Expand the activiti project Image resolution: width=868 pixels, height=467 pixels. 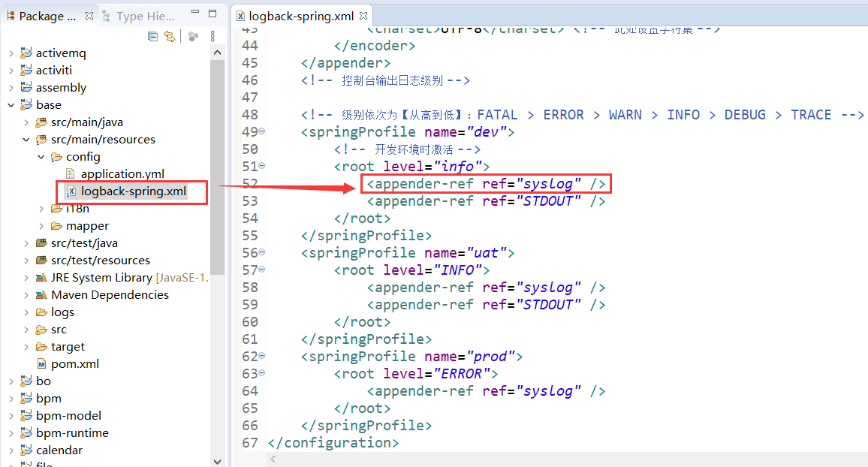(x=11, y=71)
